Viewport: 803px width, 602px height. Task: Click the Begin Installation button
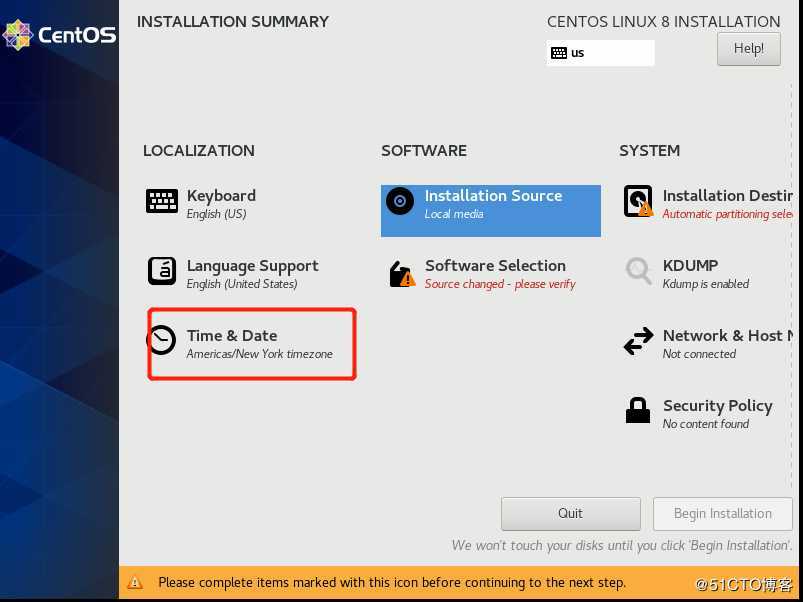pyautogui.click(x=723, y=513)
